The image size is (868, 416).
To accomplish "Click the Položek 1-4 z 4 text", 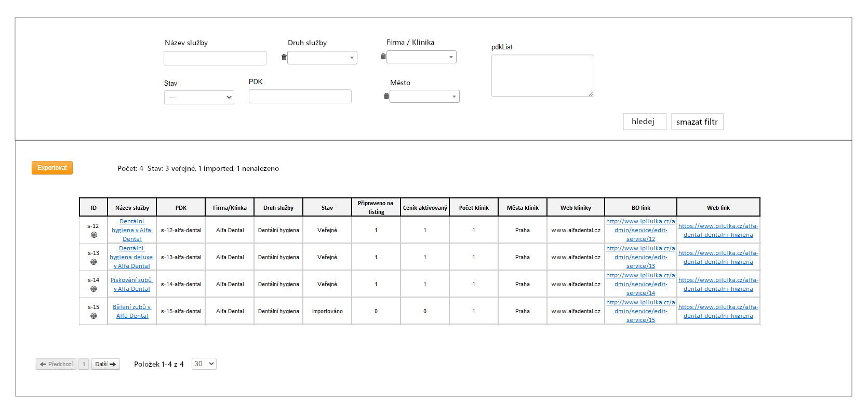I will point(159,364).
